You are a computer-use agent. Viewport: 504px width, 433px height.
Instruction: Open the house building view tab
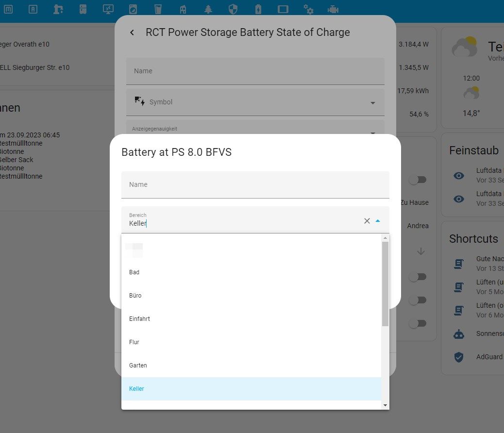(183, 9)
